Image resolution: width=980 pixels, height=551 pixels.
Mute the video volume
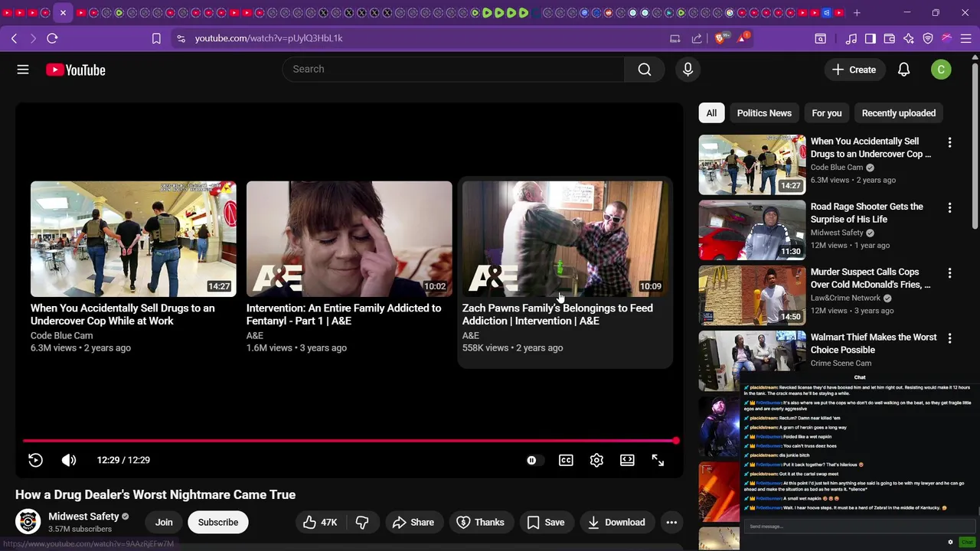pos(69,460)
